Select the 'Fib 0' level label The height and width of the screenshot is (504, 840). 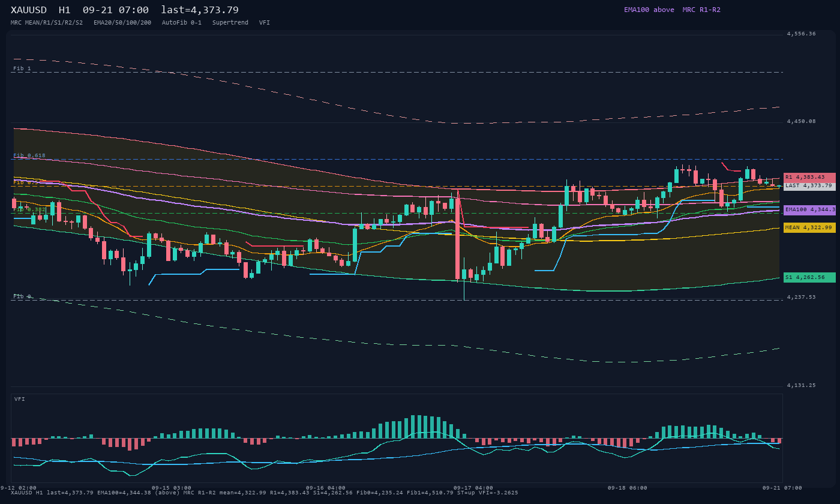click(22, 296)
